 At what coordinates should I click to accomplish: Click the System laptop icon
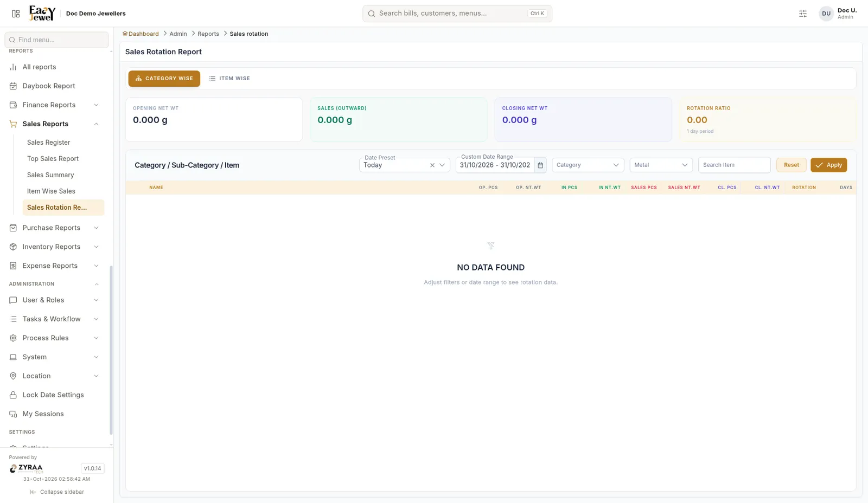(13, 357)
